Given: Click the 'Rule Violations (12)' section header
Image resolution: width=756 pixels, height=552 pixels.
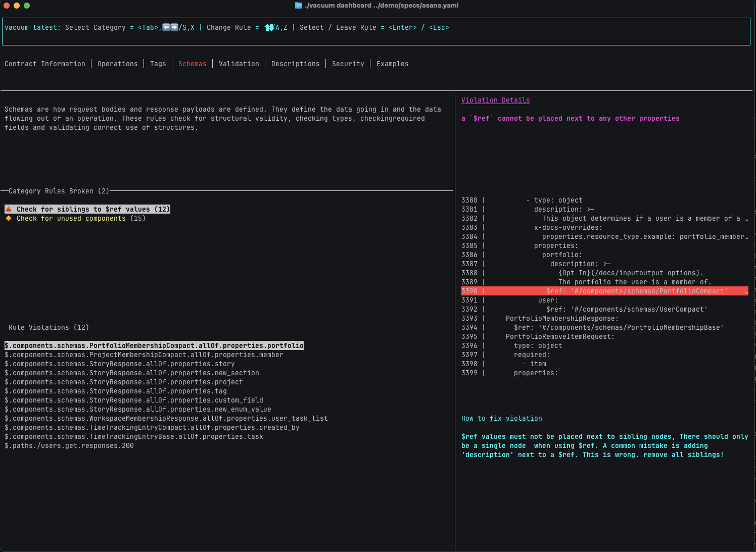Looking at the screenshot, I should (x=49, y=327).
